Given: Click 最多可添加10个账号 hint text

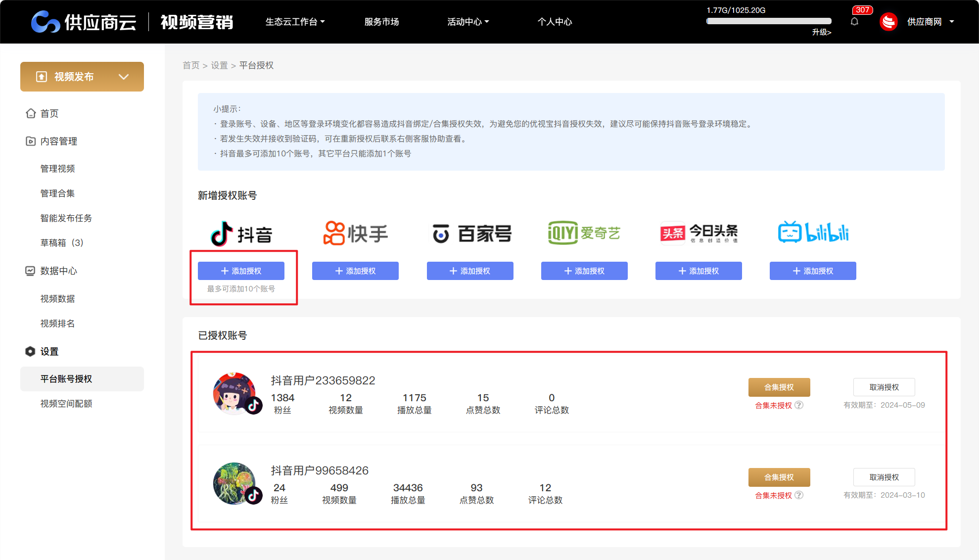Looking at the screenshot, I should pyautogui.click(x=241, y=289).
